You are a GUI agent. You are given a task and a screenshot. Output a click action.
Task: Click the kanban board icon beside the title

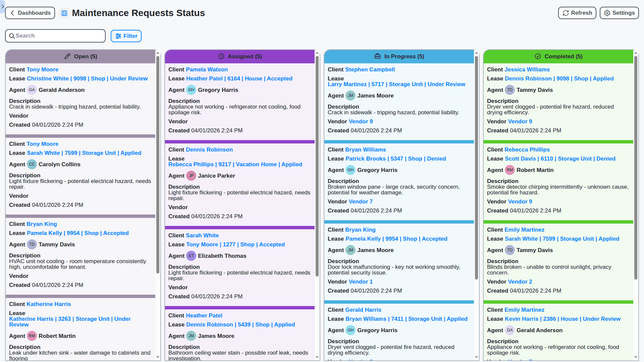(x=64, y=13)
